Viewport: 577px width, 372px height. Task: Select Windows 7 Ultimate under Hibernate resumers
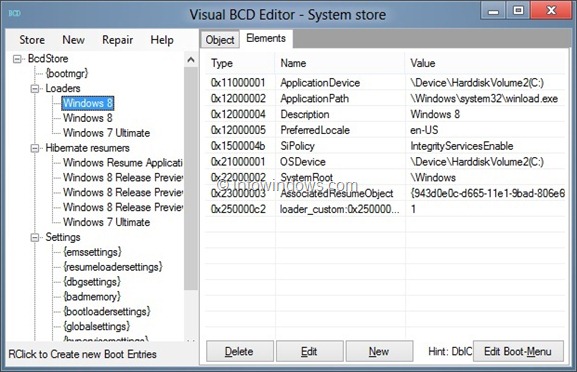[106, 222]
